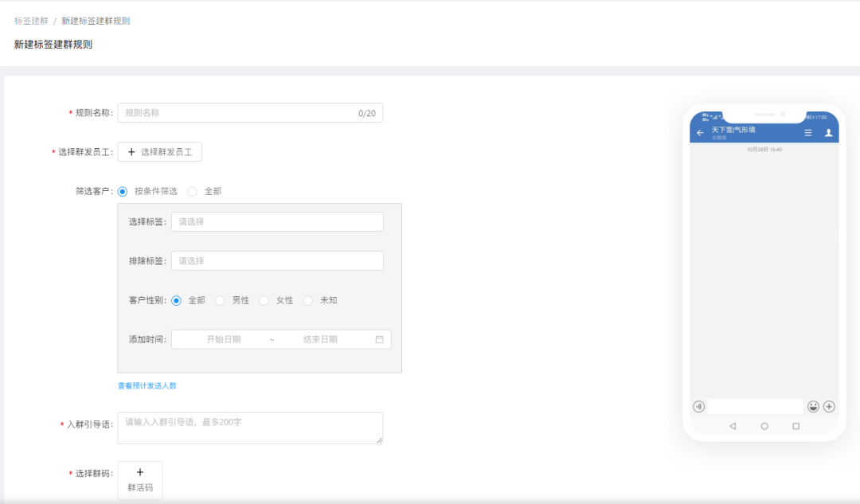The image size is (860, 504).
Task: Click the 查看预计发送人数 link
Action: coord(147,385)
